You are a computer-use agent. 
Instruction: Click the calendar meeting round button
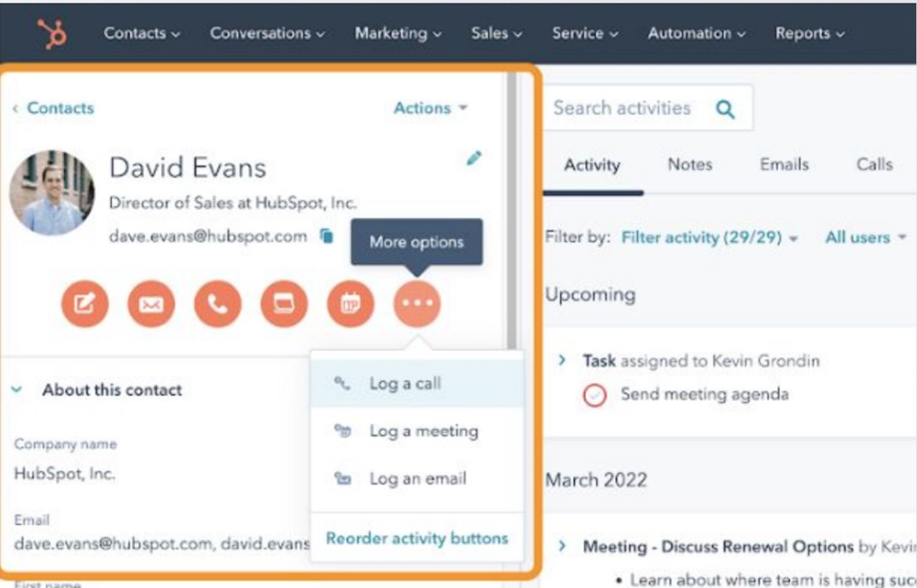pyautogui.click(x=350, y=303)
